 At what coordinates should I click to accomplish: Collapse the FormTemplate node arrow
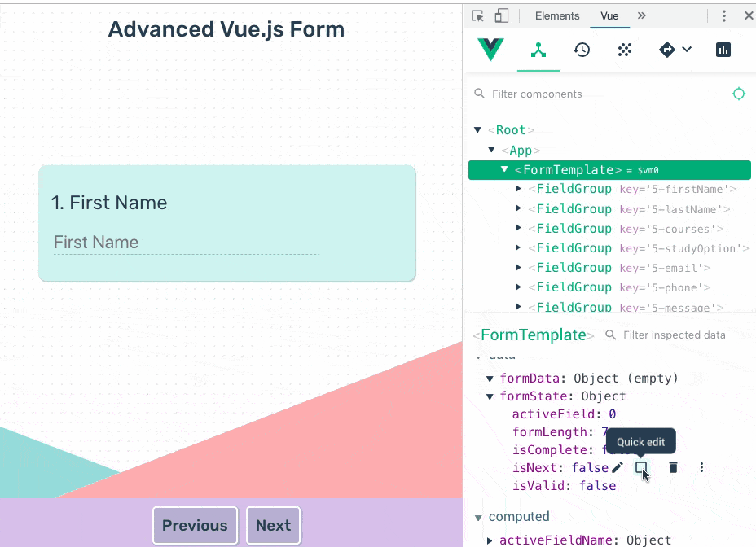pyautogui.click(x=504, y=169)
